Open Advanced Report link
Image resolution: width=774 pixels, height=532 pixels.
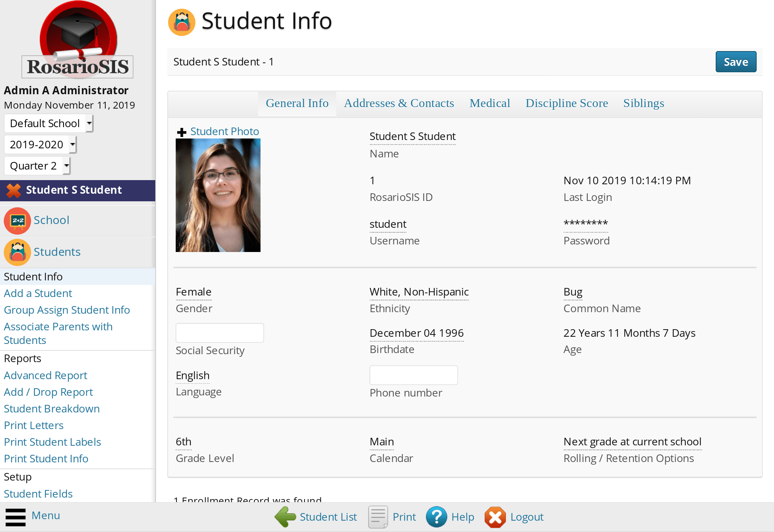[x=45, y=375]
